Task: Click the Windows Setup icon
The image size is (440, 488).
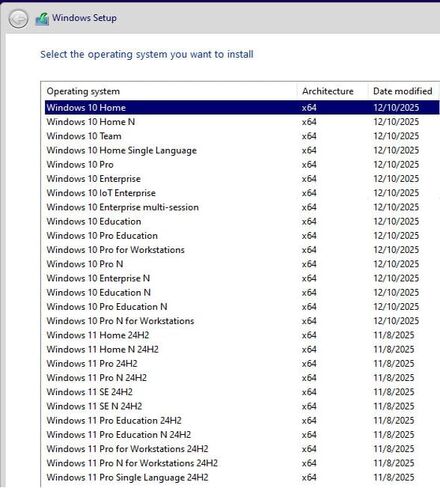Action: pyautogui.click(x=42, y=19)
